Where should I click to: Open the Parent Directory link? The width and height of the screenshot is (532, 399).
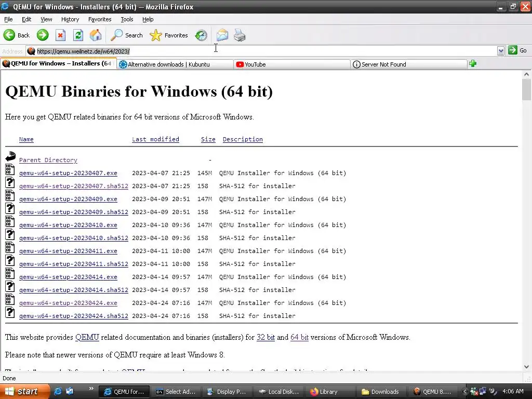click(x=48, y=160)
